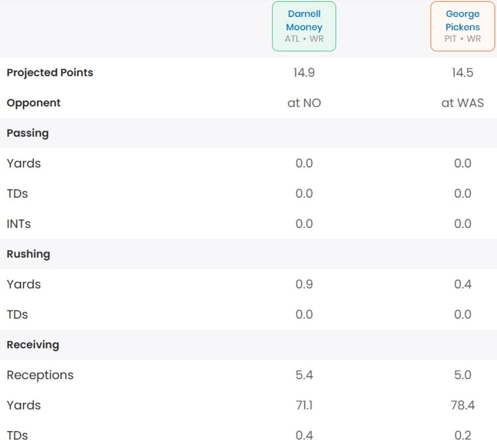Select Mooney's 14.9 projected points value
497x448 pixels.
tap(304, 73)
